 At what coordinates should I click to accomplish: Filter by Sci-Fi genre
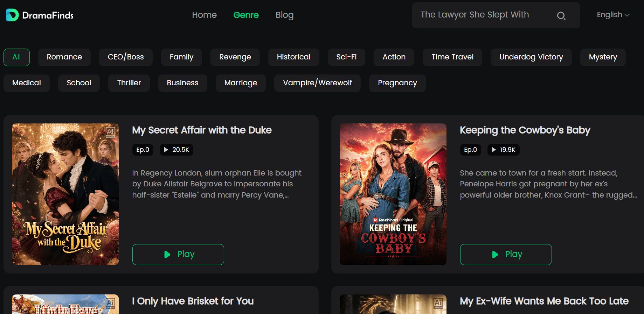(346, 57)
